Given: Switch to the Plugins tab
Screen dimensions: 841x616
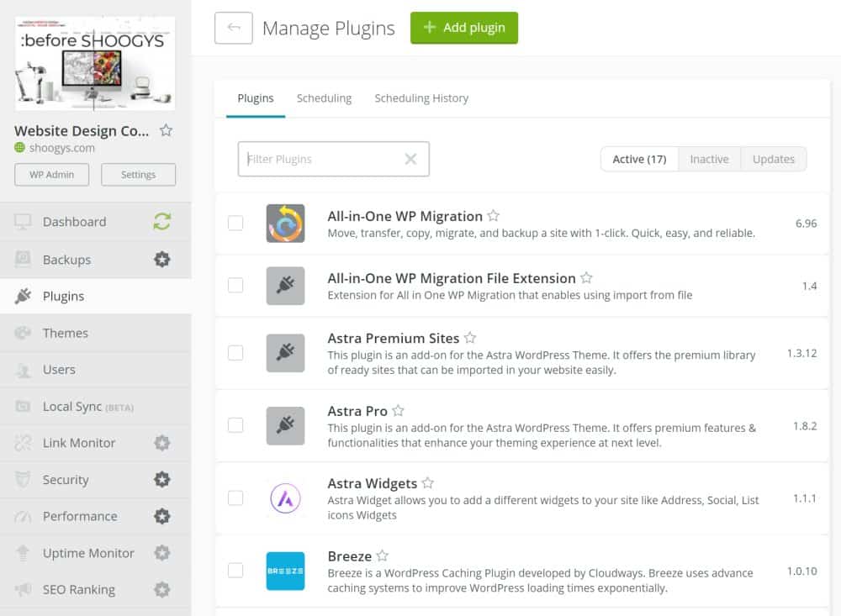Looking at the screenshot, I should pos(256,98).
